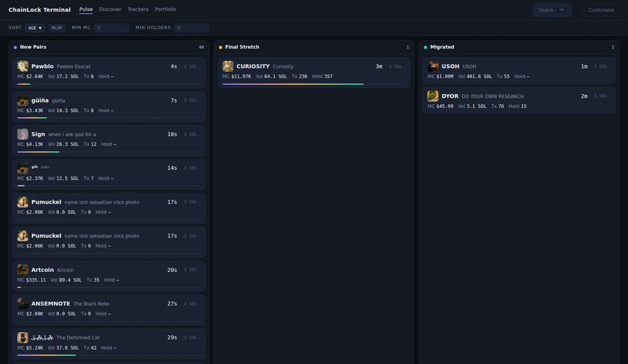The image size is (628, 364).
Task: Click the 1 SOL quick buy on güiña 7s
Action: (x=190, y=100)
